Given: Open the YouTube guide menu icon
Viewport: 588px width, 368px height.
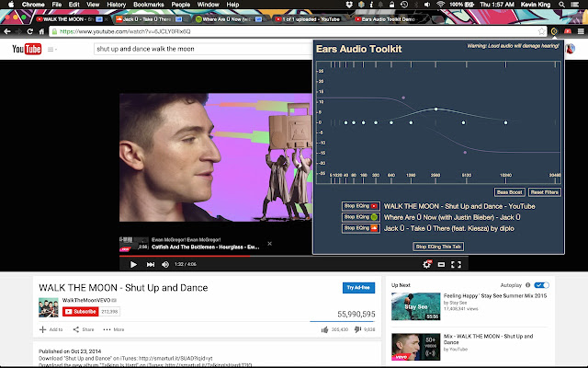Looking at the screenshot, I should click(x=51, y=49).
